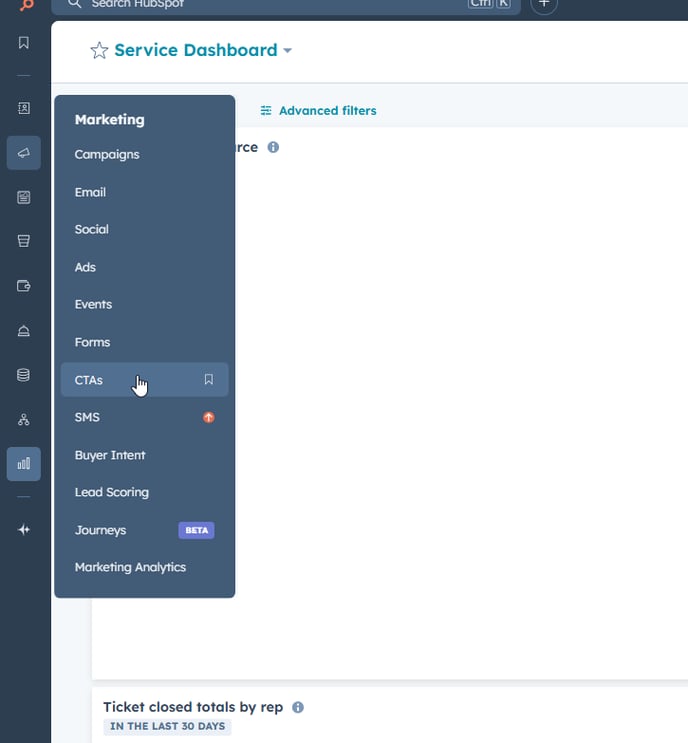This screenshot has height=743, width=688.
Task: Open the Reporting bar chart icon
Action: (x=24, y=464)
